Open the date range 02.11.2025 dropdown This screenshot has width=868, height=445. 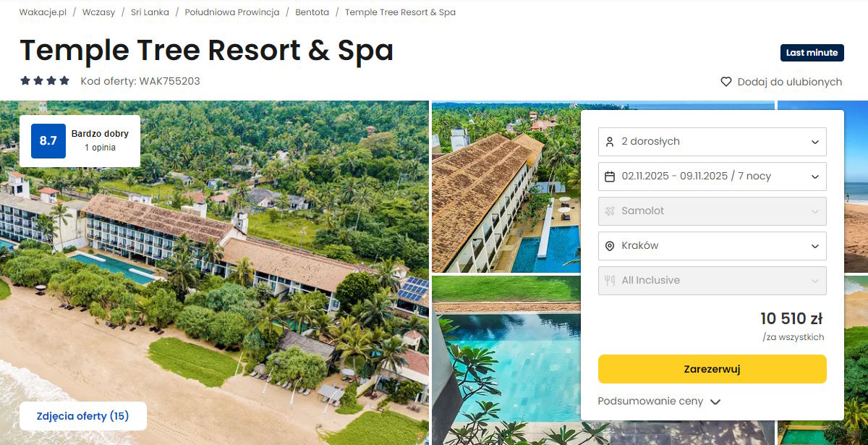coord(712,176)
